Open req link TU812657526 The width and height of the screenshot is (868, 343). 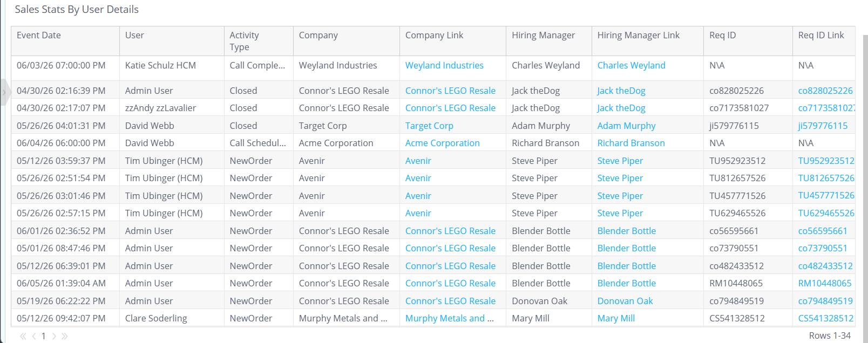[826, 178]
